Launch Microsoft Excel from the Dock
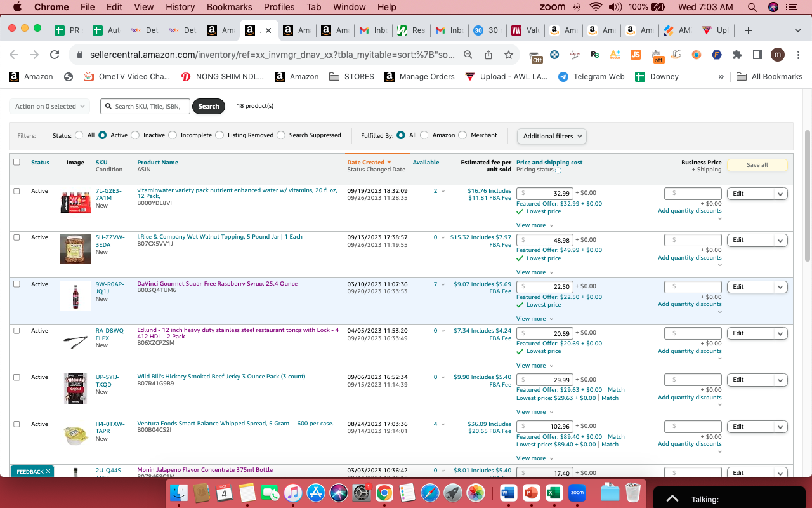 pyautogui.click(x=553, y=493)
